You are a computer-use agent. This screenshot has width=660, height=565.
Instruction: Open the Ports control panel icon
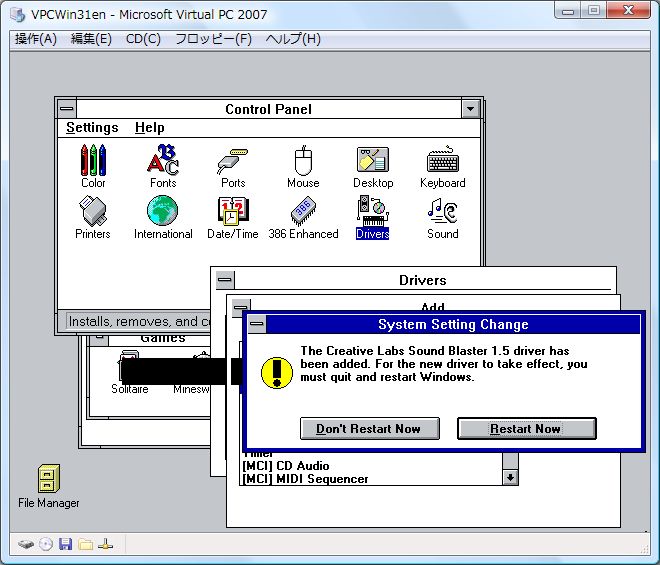(x=233, y=166)
